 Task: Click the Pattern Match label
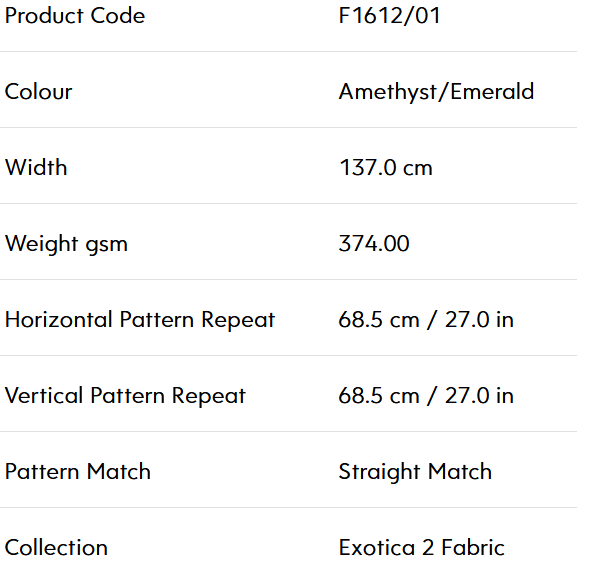[78, 472]
